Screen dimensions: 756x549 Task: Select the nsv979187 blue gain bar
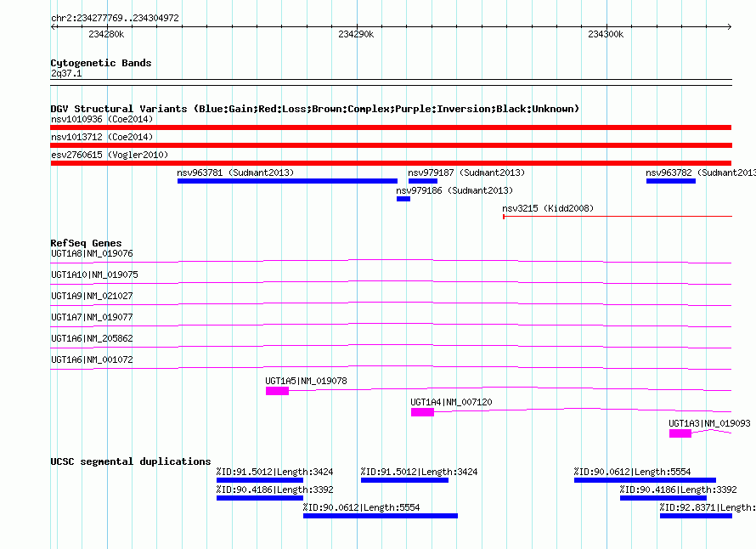(x=423, y=181)
